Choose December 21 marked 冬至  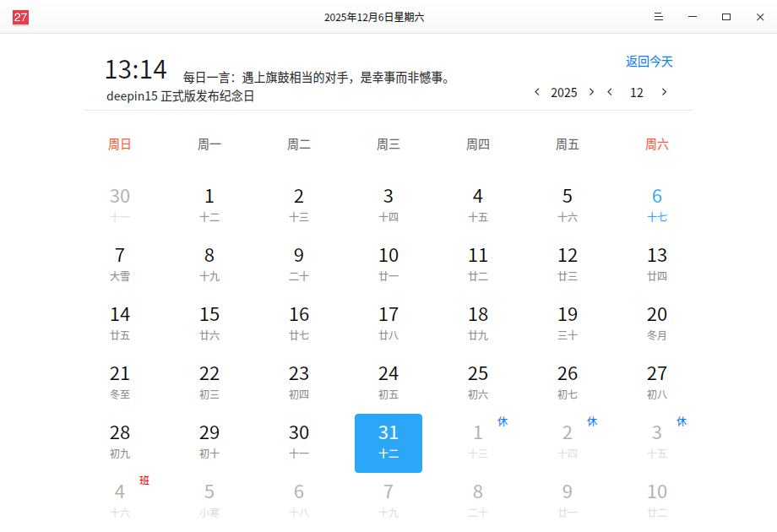click(120, 383)
